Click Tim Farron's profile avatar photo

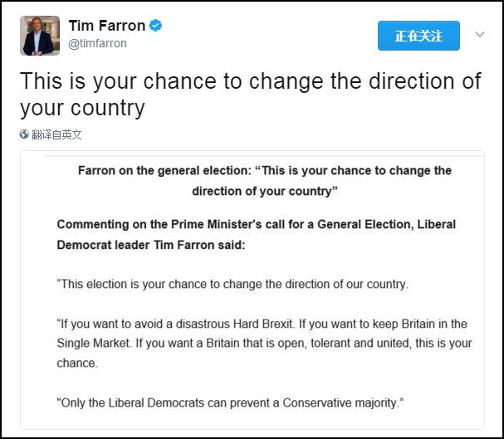point(40,35)
